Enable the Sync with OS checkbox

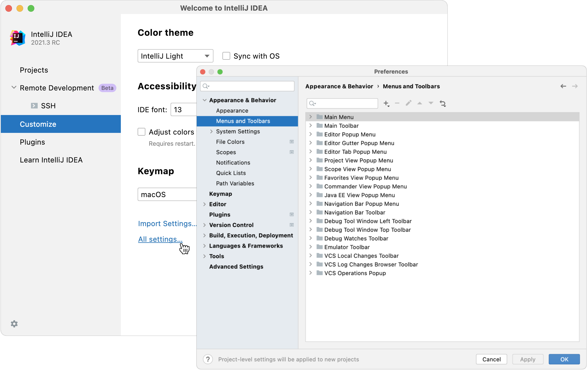pyautogui.click(x=226, y=56)
